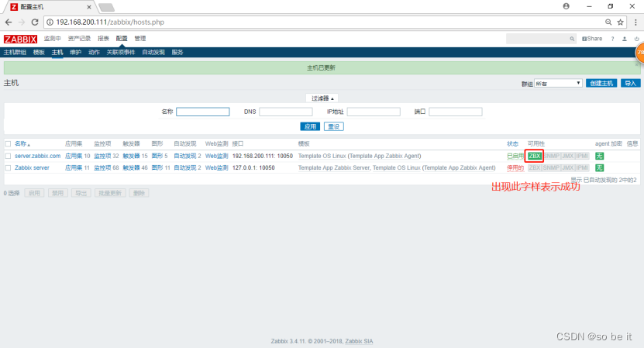Go to 服务 submenu
Viewport: 644px width, 348px height.
tap(177, 52)
